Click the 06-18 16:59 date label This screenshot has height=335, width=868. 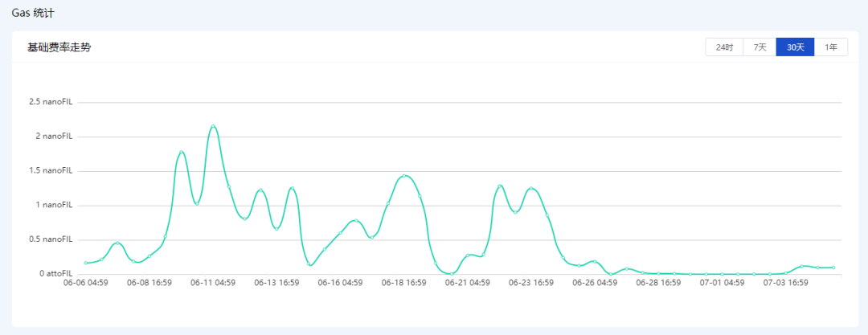pyautogui.click(x=404, y=283)
